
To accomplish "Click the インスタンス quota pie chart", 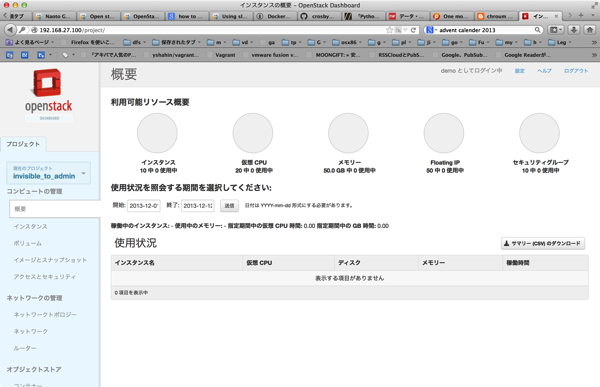I will (157, 133).
